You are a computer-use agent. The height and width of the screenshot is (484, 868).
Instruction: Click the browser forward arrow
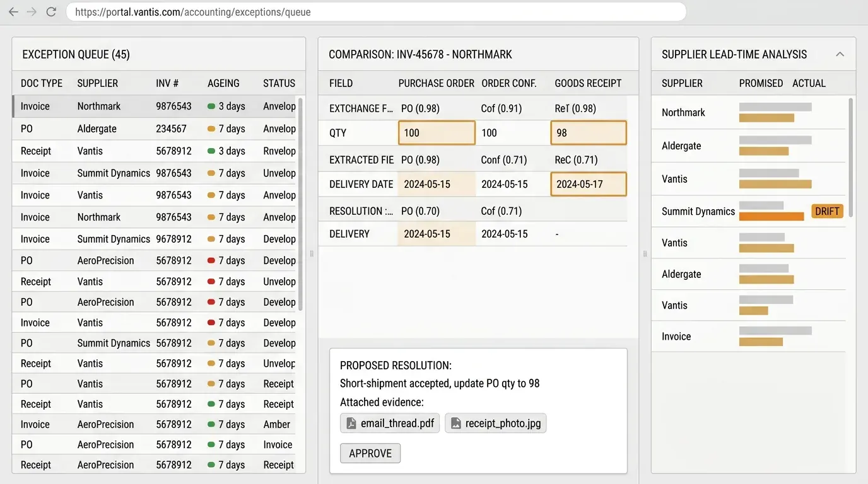click(32, 12)
